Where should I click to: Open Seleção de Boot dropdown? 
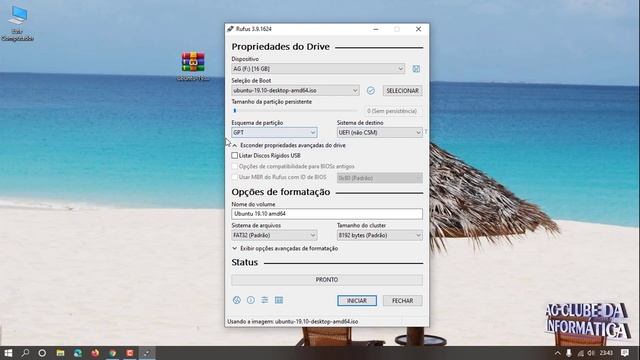(296, 91)
